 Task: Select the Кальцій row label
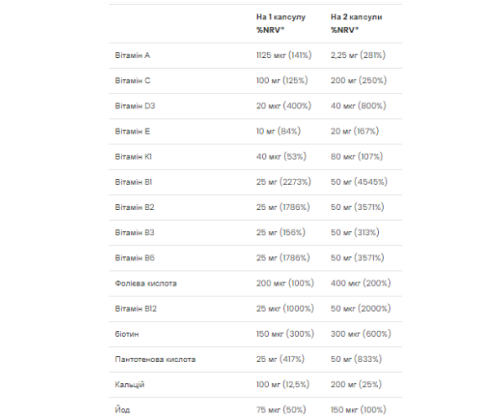click(129, 384)
